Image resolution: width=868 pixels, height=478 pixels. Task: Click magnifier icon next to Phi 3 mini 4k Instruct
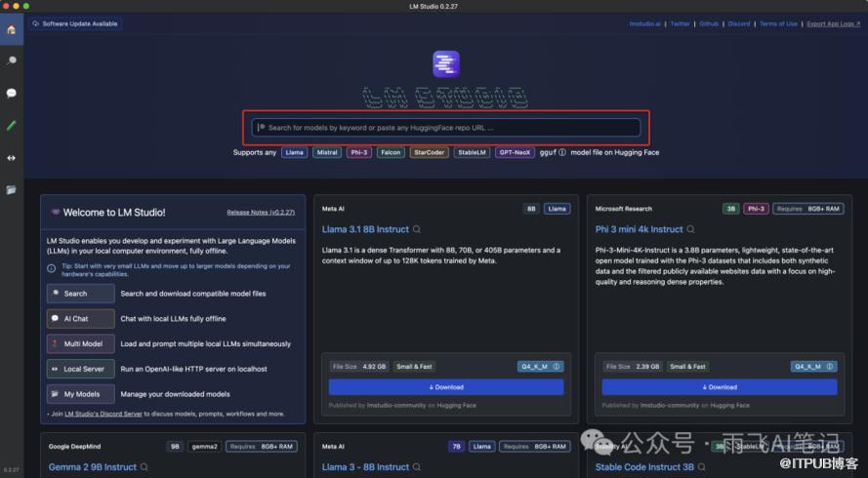click(x=690, y=229)
